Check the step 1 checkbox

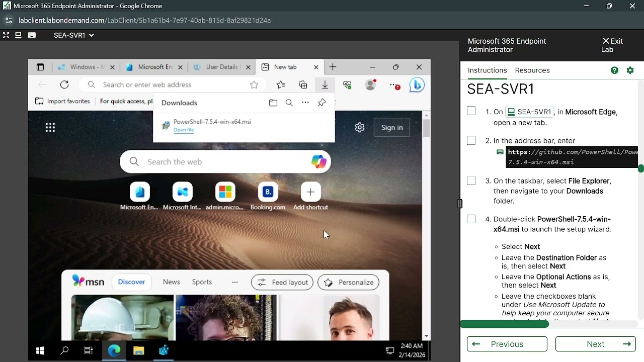tap(471, 111)
